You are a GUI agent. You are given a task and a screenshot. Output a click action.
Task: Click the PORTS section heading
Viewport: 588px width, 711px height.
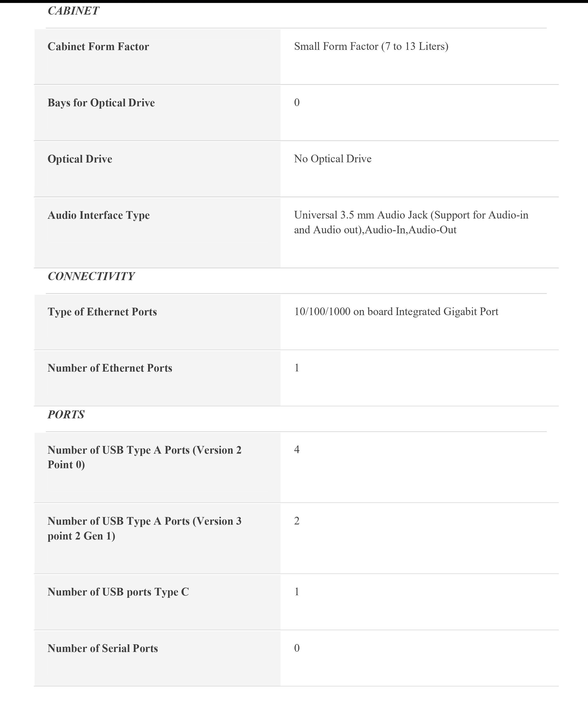click(66, 415)
